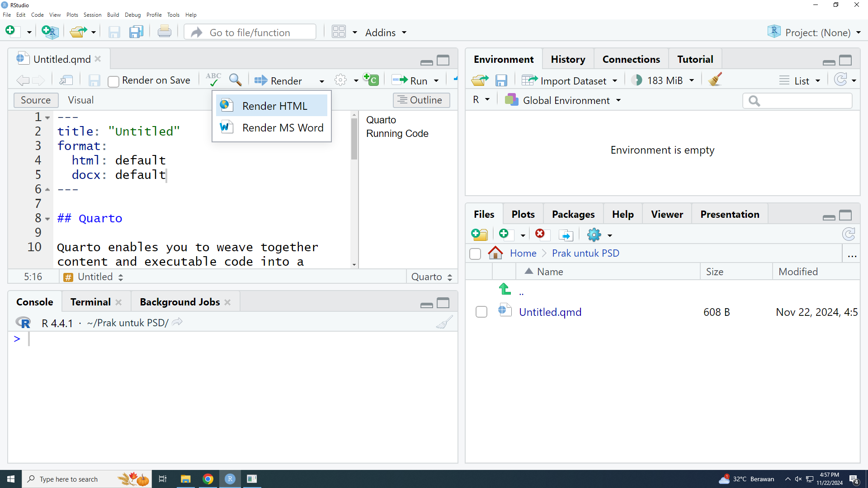Switch to Visual editor mode
The image size is (868, 488).
(80, 100)
